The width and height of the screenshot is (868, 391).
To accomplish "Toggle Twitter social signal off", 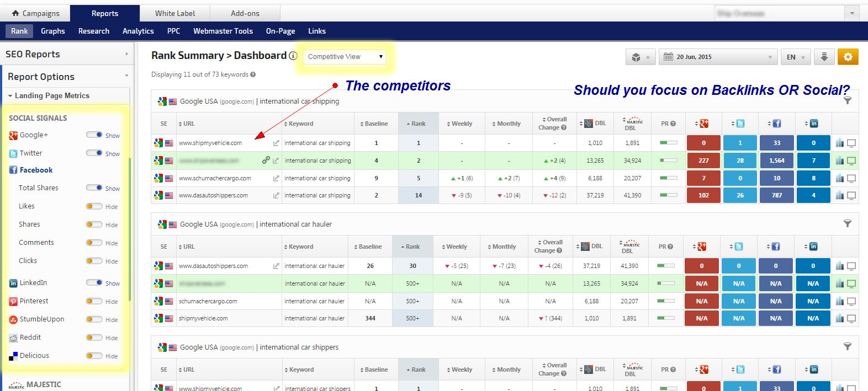I will click(x=94, y=153).
